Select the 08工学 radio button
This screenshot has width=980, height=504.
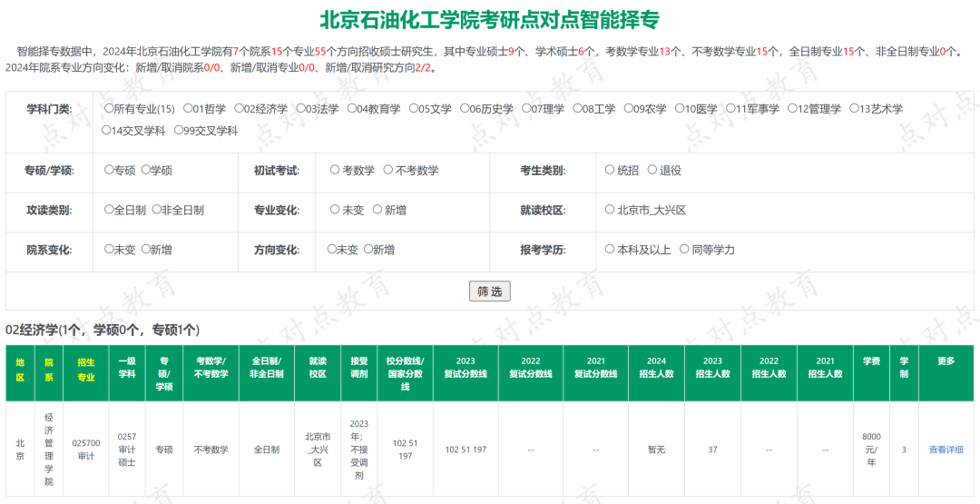click(x=577, y=109)
